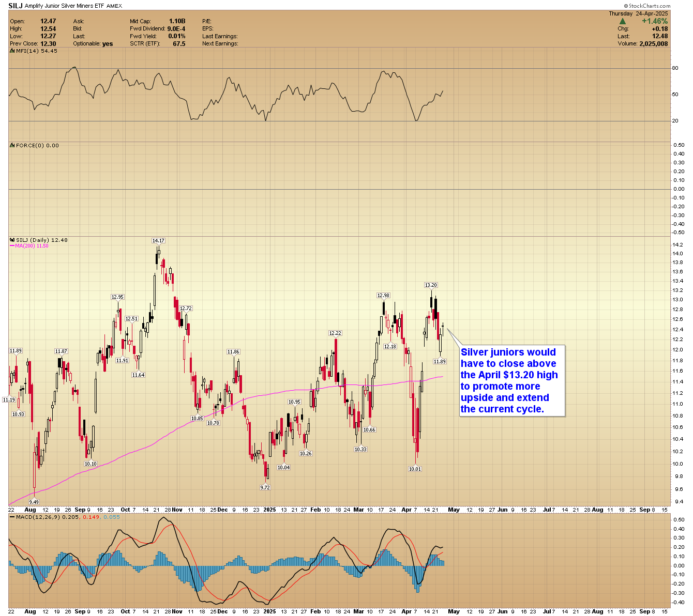Click the green up-triangle change indicator
The width and height of the screenshot is (693, 616).
[x=623, y=21]
